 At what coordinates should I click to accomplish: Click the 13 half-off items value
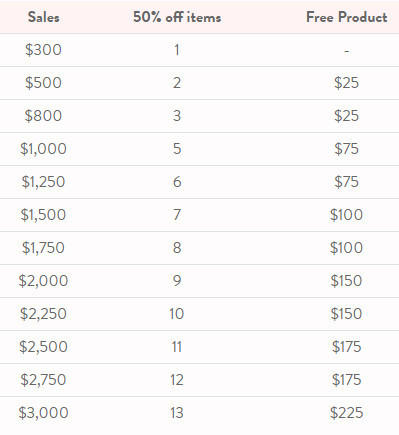click(177, 413)
